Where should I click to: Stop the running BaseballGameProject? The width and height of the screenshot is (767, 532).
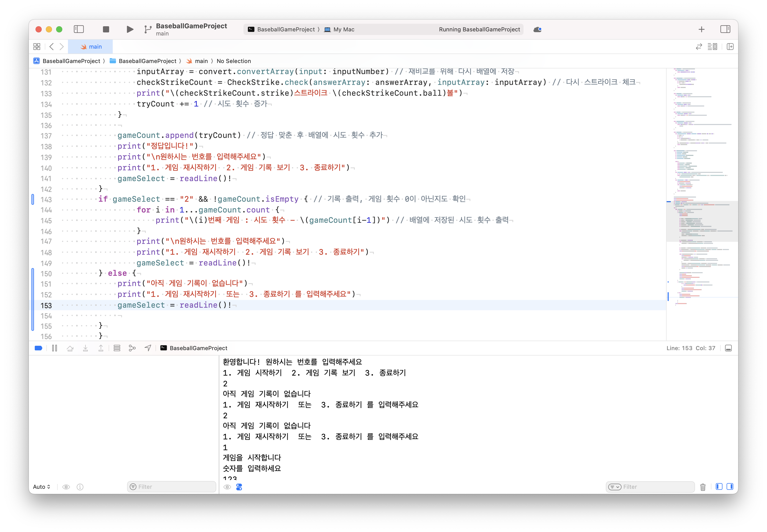pos(106,29)
